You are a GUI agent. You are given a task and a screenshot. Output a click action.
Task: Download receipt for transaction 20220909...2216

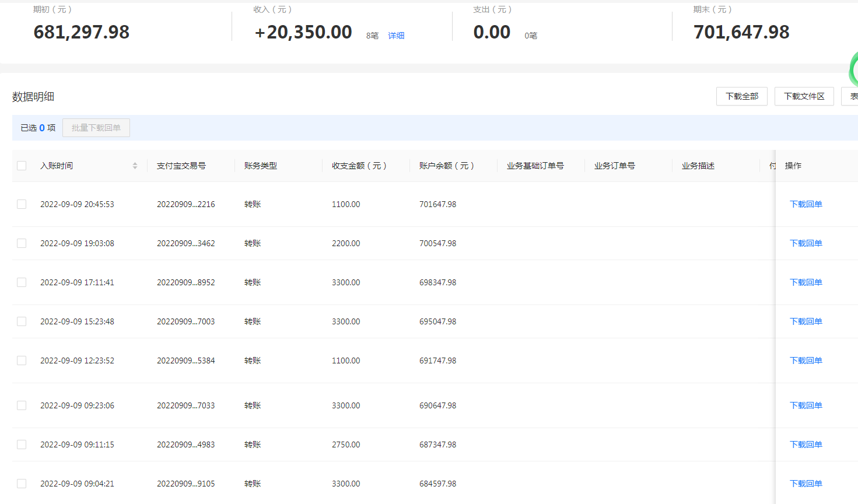[x=806, y=204]
